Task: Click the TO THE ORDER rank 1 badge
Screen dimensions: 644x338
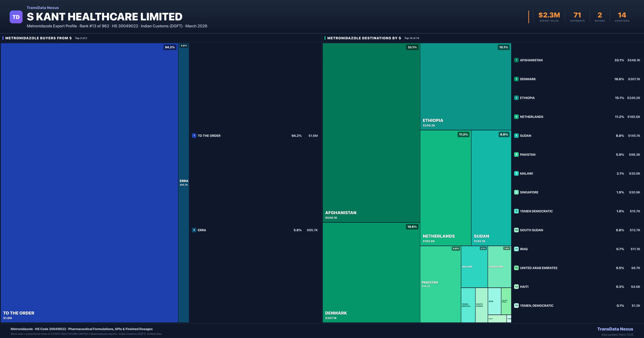Action: click(194, 135)
